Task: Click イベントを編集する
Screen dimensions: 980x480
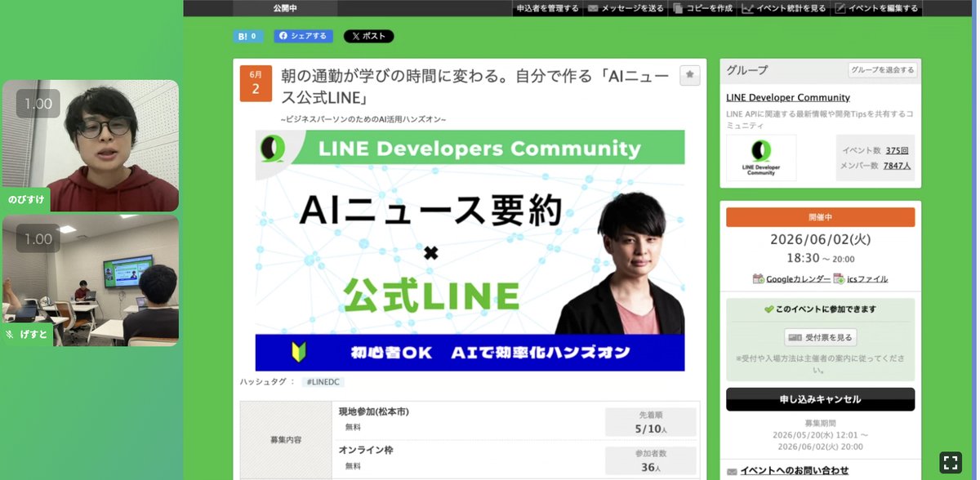Action: [x=876, y=8]
